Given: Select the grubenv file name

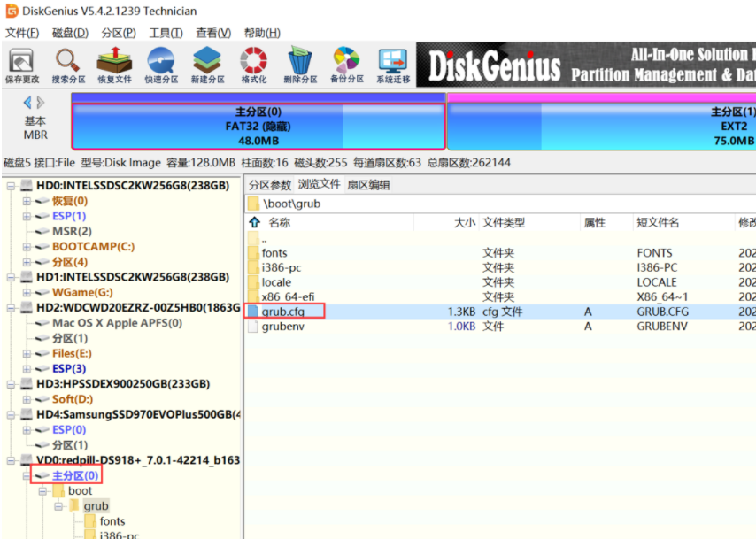Looking at the screenshot, I should pos(283,327).
